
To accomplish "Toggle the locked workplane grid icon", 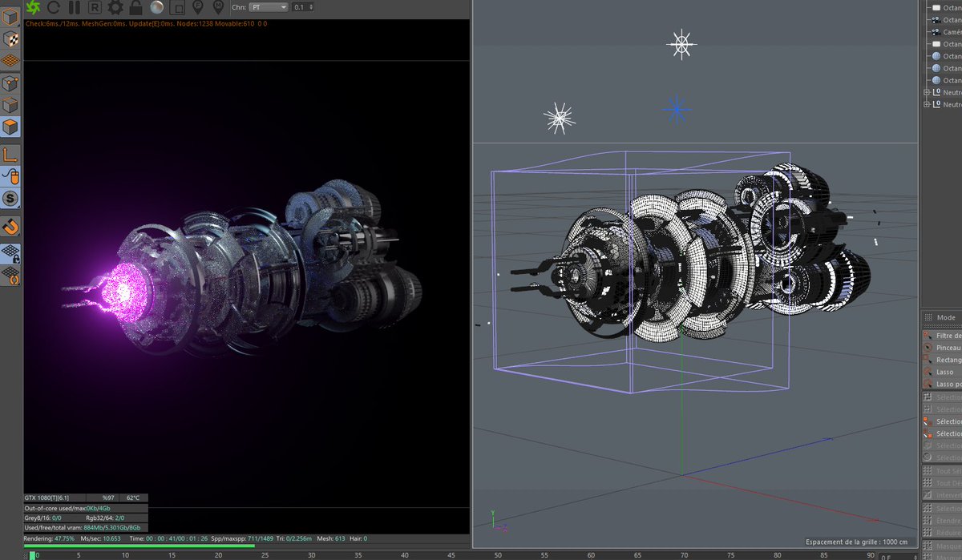I will pyautogui.click(x=11, y=252).
